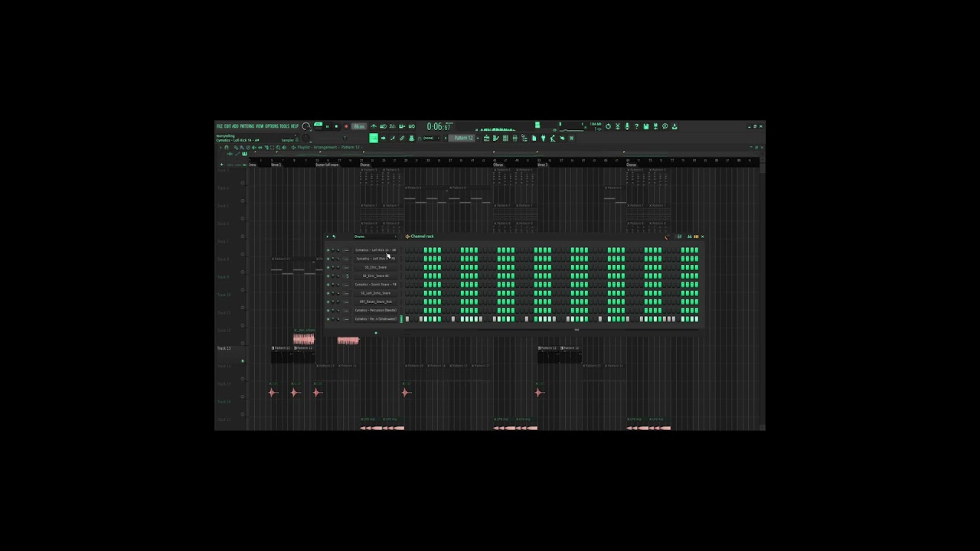Toggle the channel rack graph editor icon

point(690,236)
